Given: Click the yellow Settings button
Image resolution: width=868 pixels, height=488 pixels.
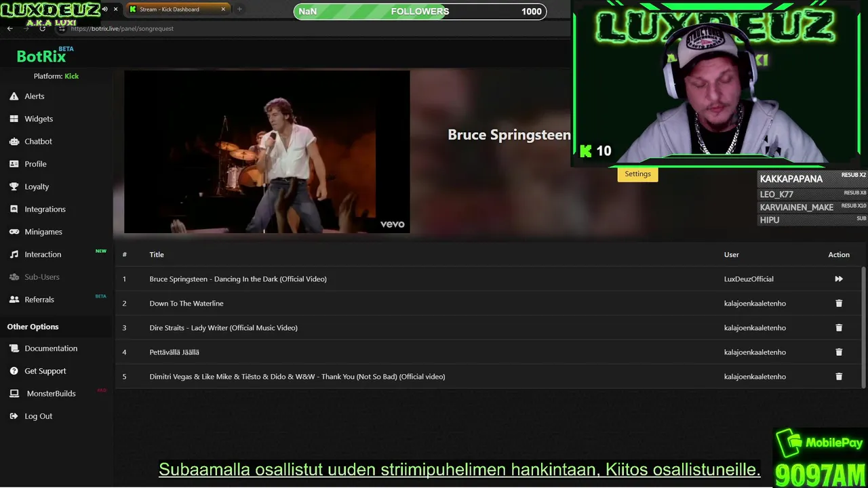Looking at the screenshot, I should [x=637, y=174].
